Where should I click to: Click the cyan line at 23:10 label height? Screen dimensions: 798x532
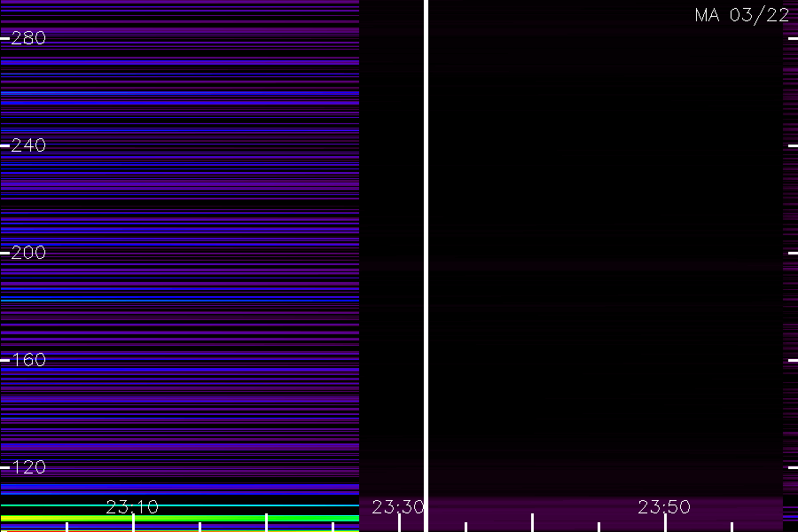[x=180, y=505]
